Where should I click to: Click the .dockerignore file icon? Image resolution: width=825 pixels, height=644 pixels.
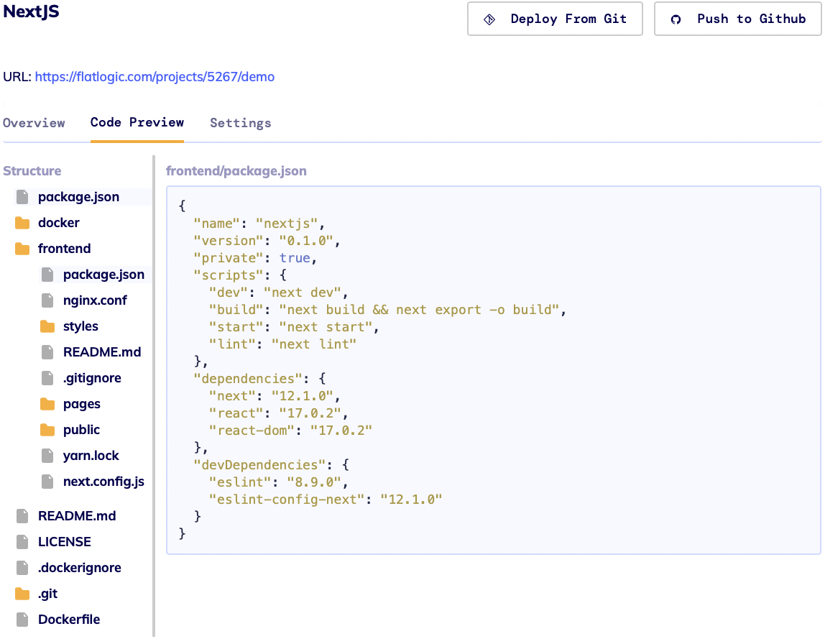pos(22,567)
